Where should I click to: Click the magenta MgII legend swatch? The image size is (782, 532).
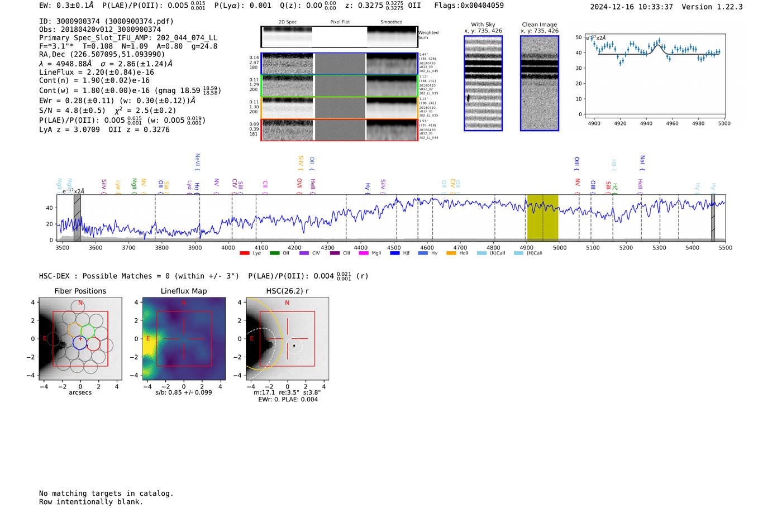point(364,253)
